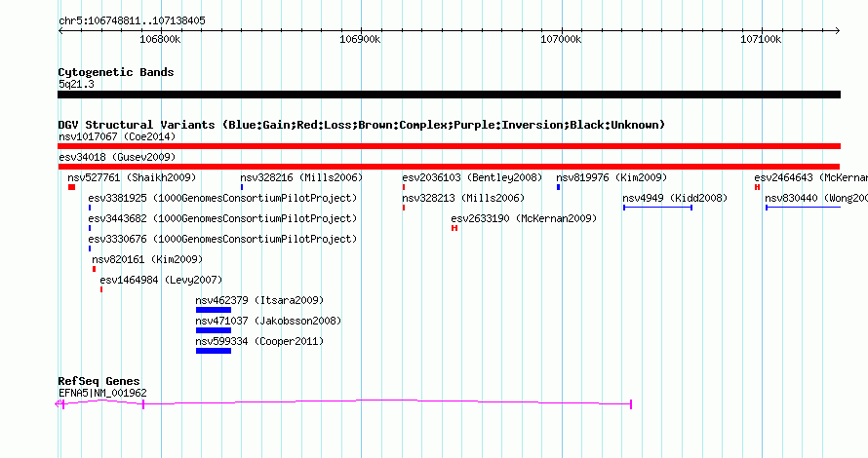Open nsv830440 variant label
The height and width of the screenshot is (458, 868).
pos(816,198)
